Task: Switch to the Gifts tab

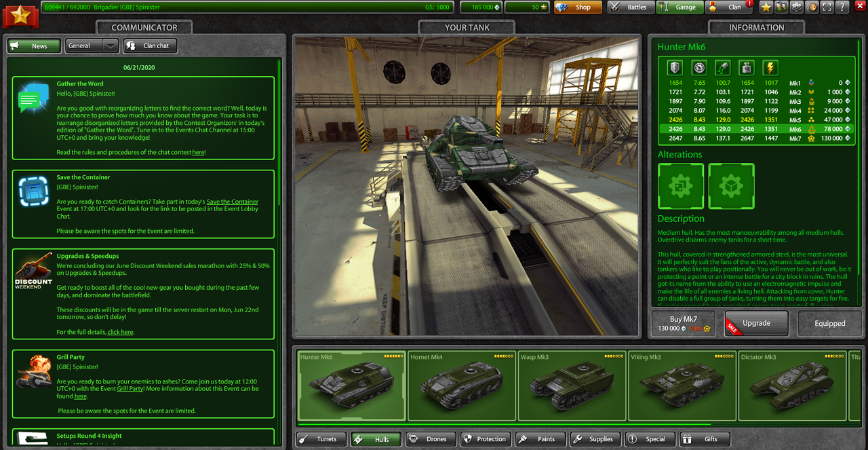Action: (x=705, y=439)
